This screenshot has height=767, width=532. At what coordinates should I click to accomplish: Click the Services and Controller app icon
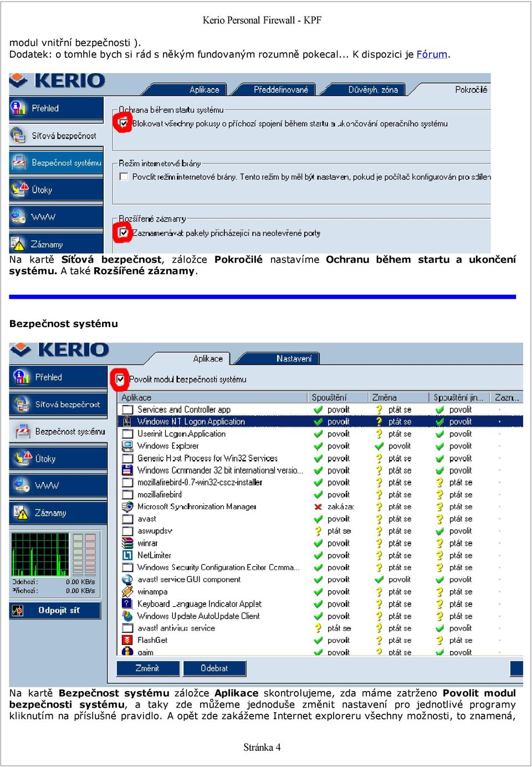pos(128,410)
